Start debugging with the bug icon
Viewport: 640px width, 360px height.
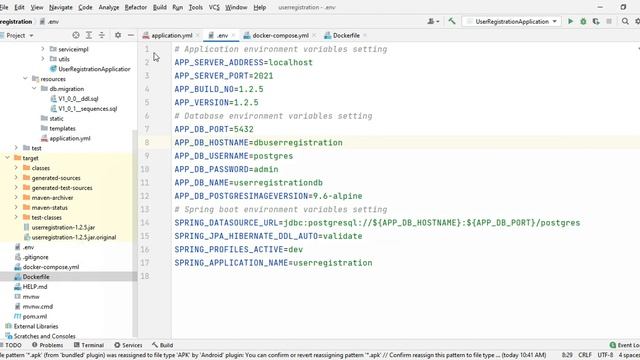[x=583, y=21]
